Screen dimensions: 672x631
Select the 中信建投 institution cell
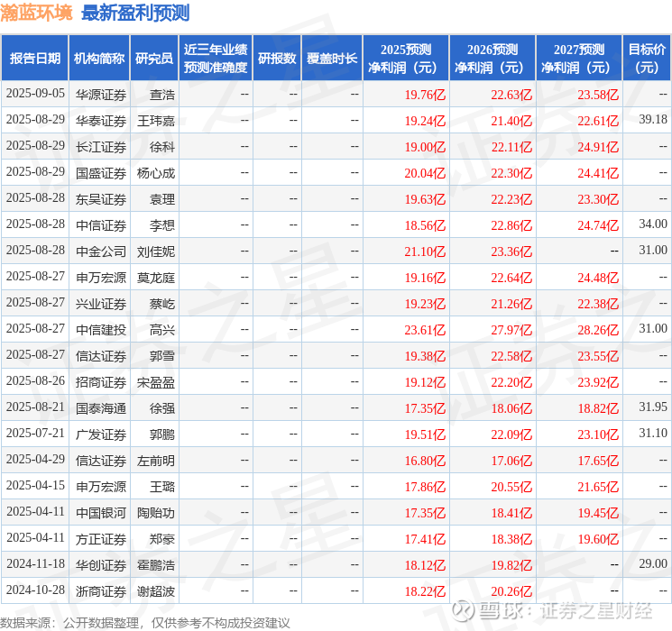[101, 330]
